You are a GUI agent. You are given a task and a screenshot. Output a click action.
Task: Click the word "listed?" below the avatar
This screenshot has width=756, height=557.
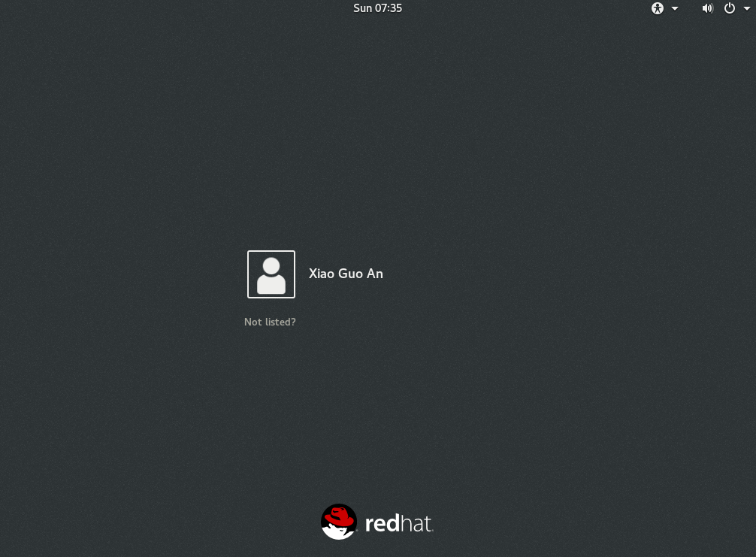tap(279, 322)
